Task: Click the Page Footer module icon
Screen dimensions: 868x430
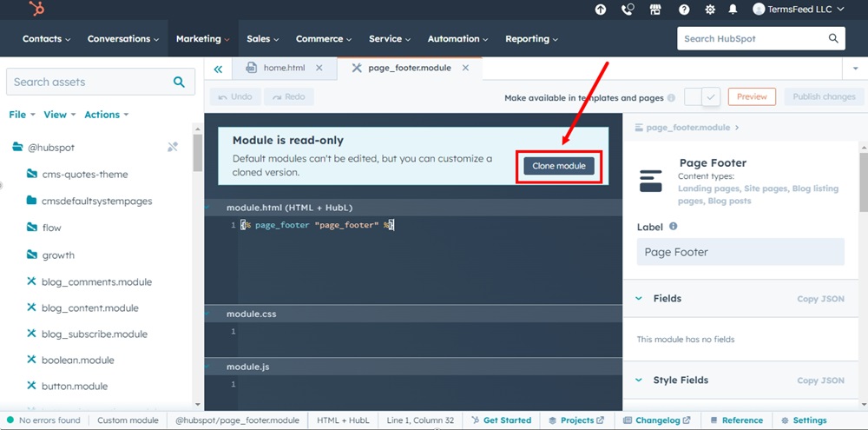Action: pos(650,182)
